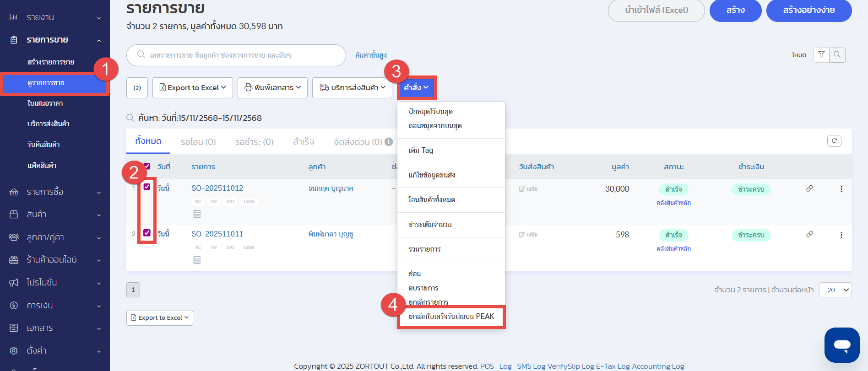
Task: Expand the top Export to Excel dropdown
Action: pyautogui.click(x=193, y=87)
